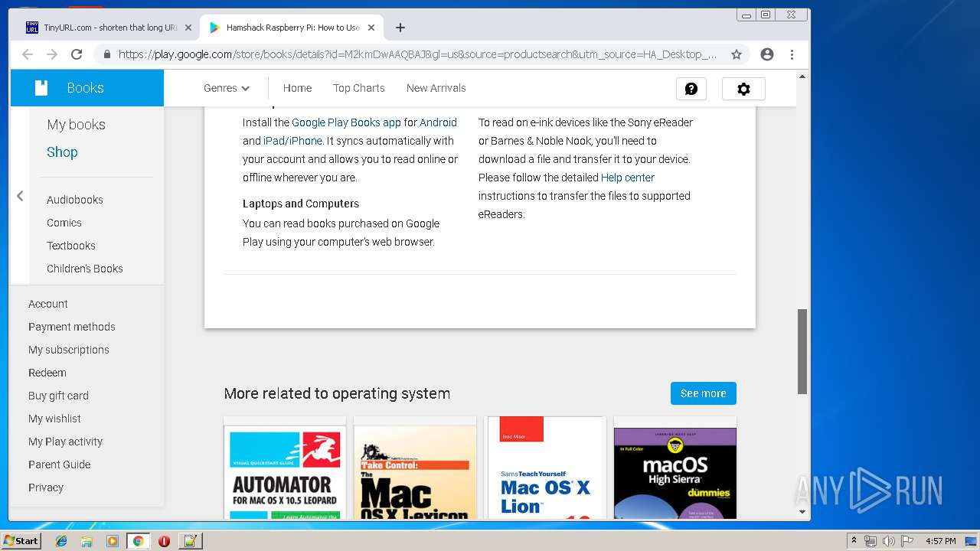
Task: Select the Hamshack Raspberry Pi tab
Action: [292, 28]
